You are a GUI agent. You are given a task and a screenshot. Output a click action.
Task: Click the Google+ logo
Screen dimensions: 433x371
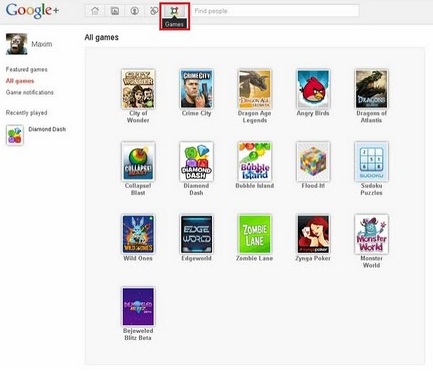(x=32, y=11)
